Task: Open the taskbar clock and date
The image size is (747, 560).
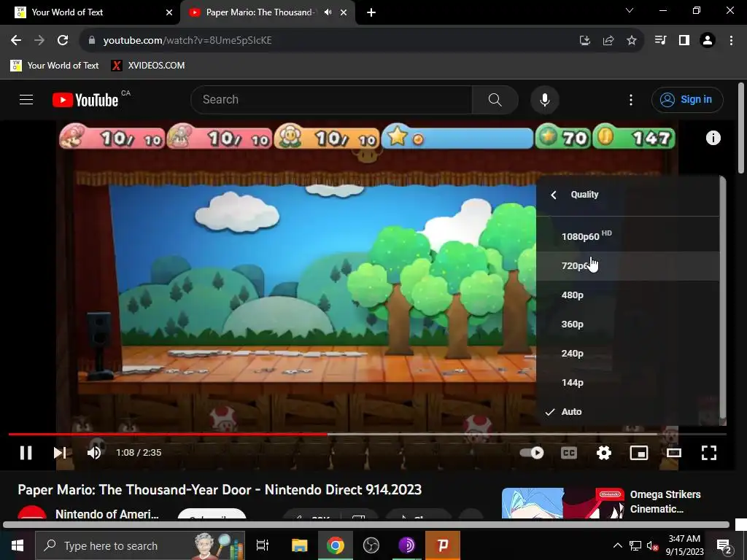Action: pos(684,545)
